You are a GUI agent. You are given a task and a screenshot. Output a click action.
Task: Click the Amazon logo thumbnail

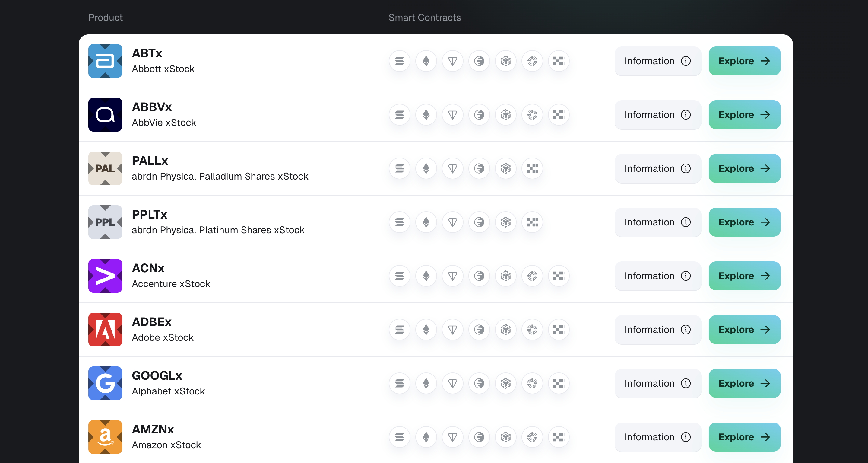[x=105, y=437]
